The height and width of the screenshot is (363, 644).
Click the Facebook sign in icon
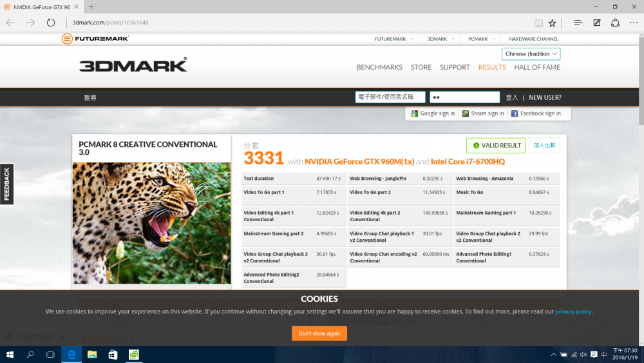514,113
